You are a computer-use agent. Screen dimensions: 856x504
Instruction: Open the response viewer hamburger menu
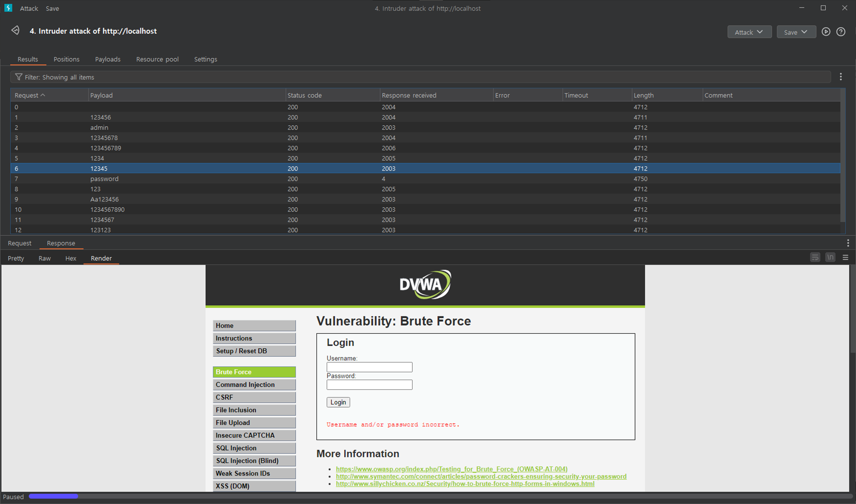845,257
